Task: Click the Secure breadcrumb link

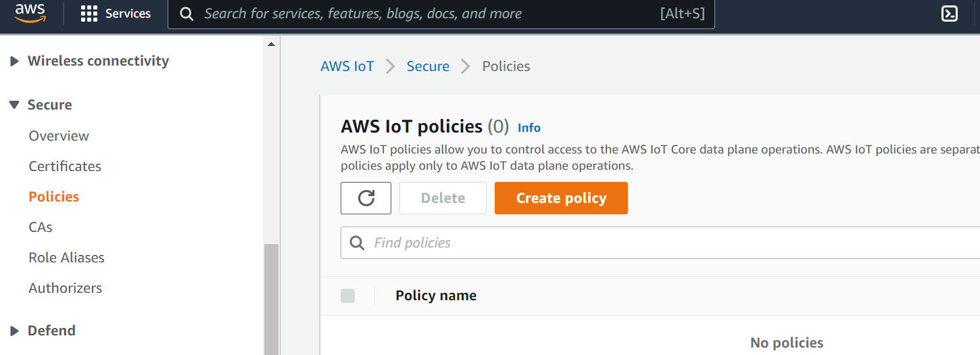Action: click(428, 66)
